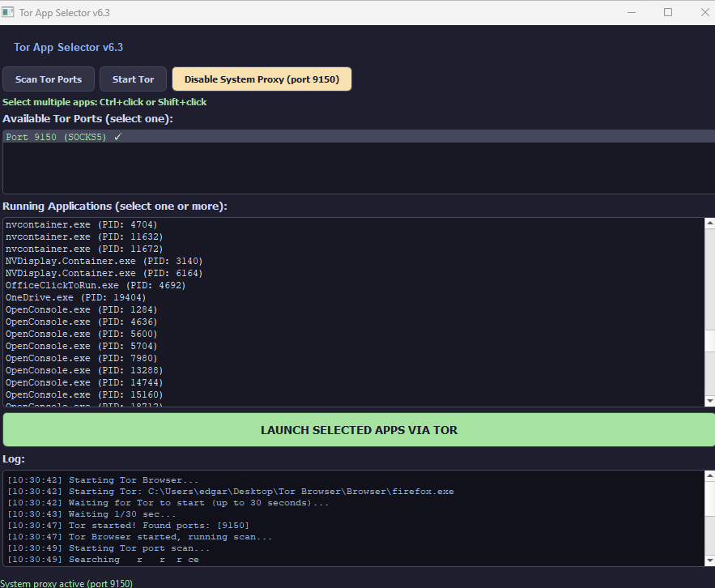
Task: Click log panel scroll down arrow
Action: (x=709, y=560)
